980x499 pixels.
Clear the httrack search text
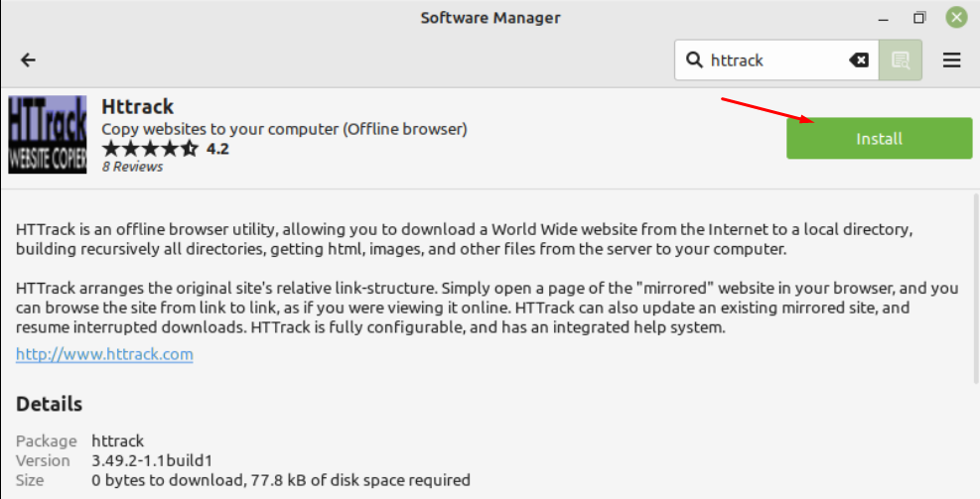(859, 60)
